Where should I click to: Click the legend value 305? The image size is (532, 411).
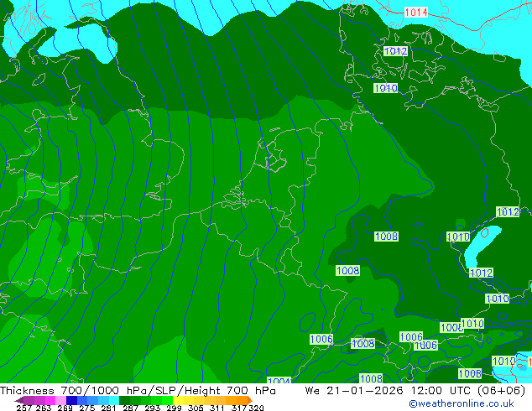point(196,408)
